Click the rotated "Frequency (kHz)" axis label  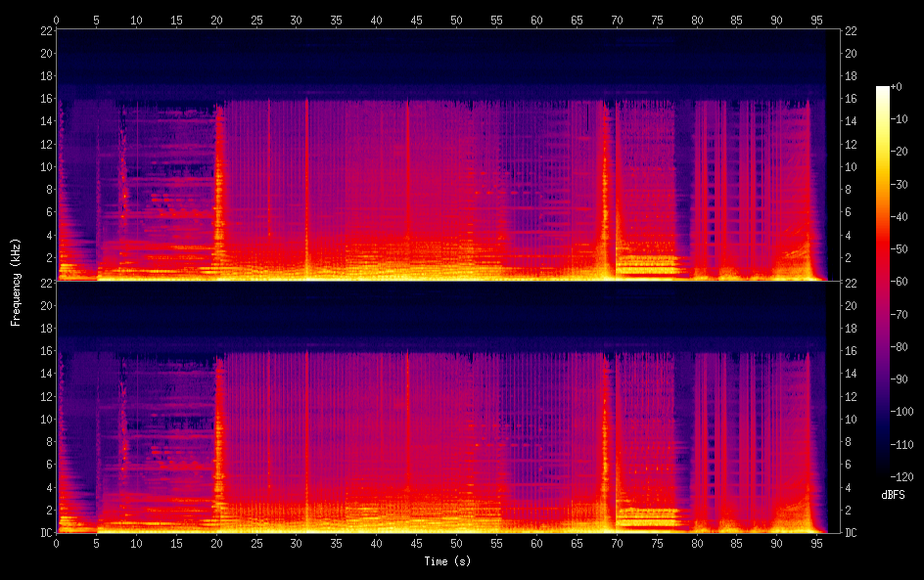(16, 282)
